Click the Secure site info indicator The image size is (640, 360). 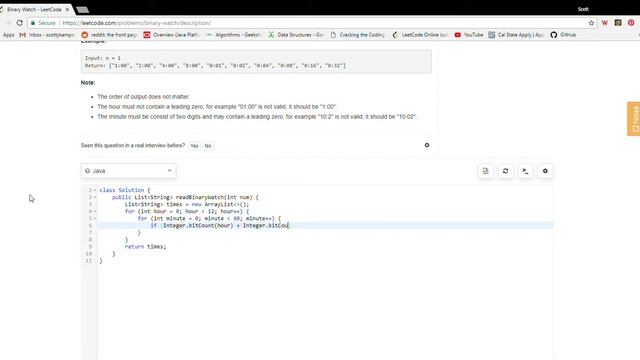pyautogui.click(x=43, y=23)
